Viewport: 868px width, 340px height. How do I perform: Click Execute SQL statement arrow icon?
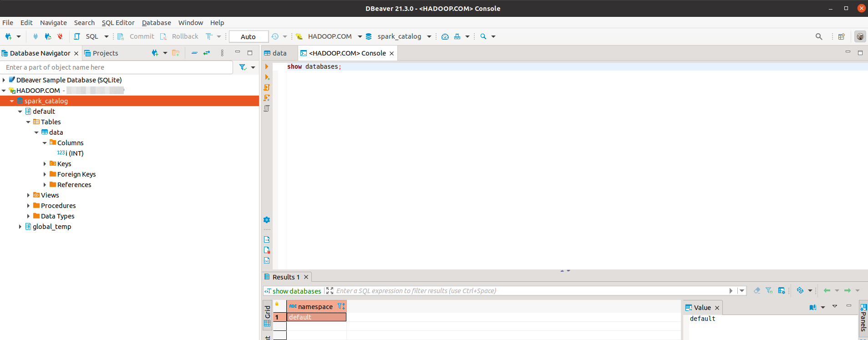point(267,66)
